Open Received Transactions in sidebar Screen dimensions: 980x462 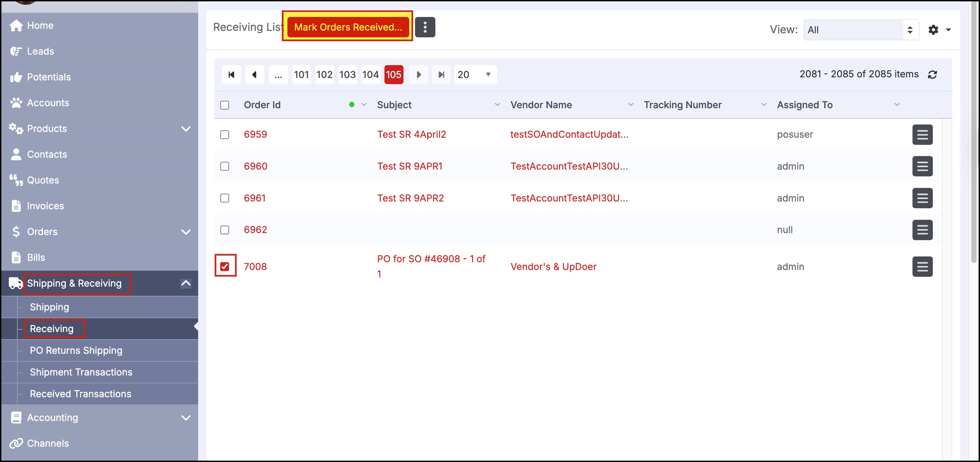coord(80,393)
